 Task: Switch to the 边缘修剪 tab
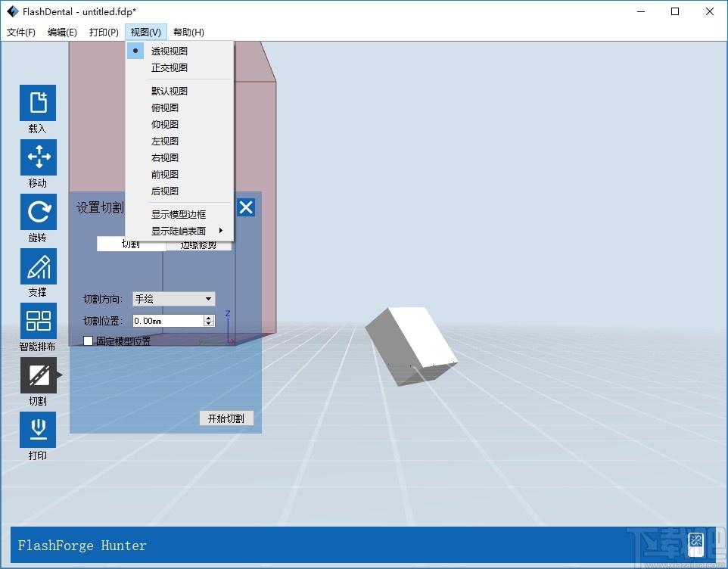tap(198, 245)
